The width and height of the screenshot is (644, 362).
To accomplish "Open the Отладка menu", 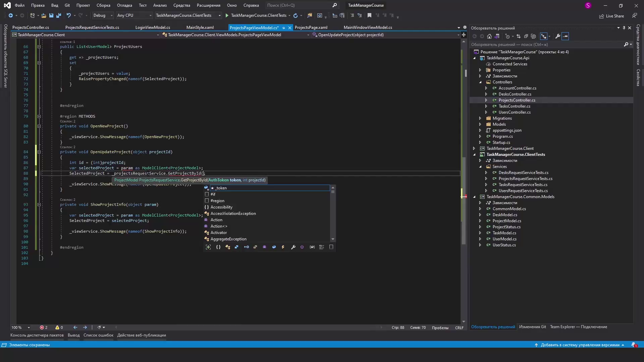I will [124, 5].
